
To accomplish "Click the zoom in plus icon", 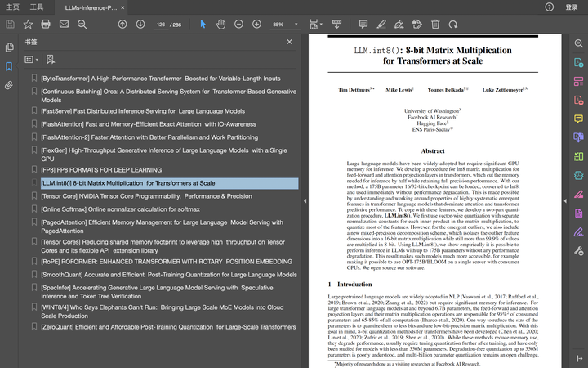I will (x=256, y=24).
